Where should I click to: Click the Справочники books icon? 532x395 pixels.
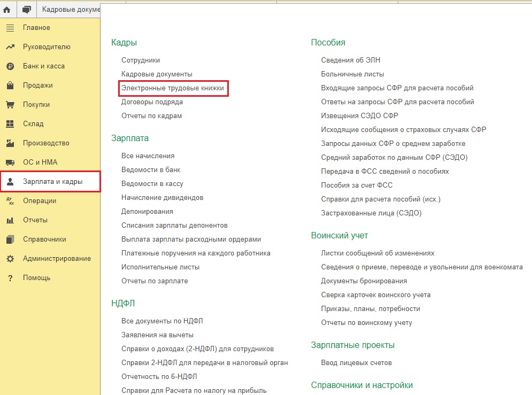click(10, 239)
